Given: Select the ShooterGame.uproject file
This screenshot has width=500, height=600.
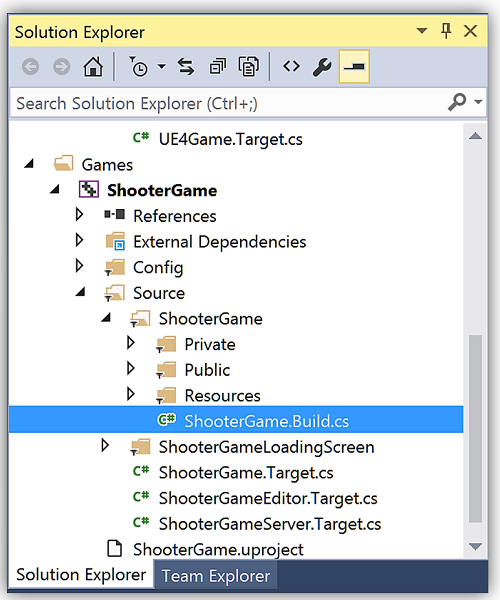Looking at the screenshot, I should (218, 550).
